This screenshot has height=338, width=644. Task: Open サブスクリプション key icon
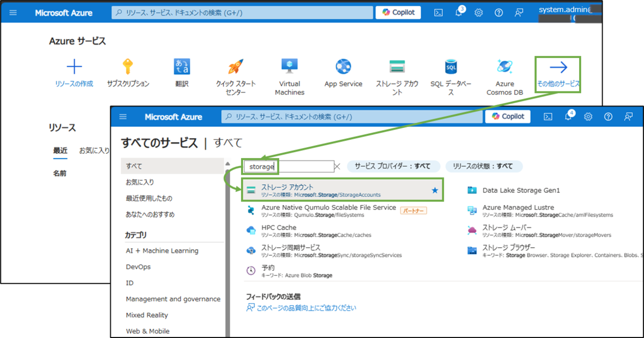click(x=128, y=67)
